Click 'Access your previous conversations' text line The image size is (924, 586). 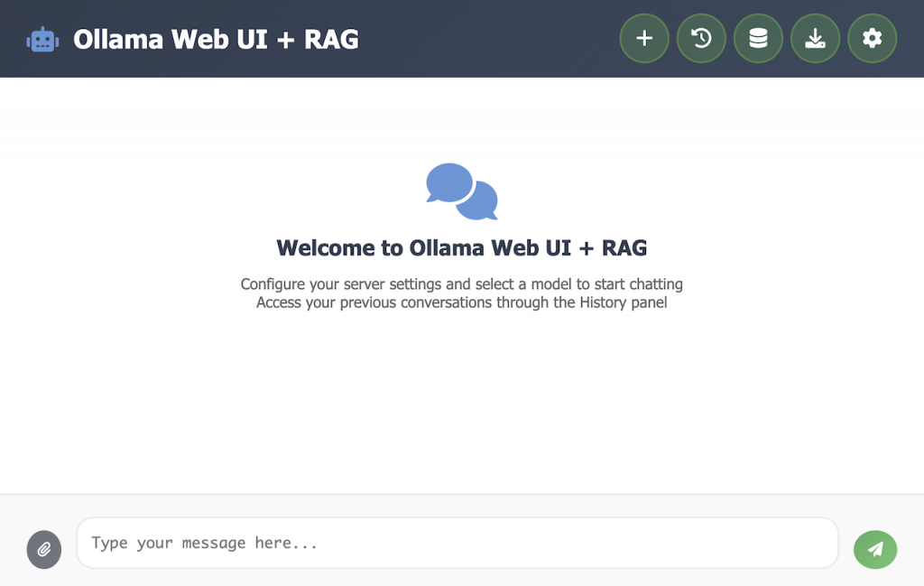pyautogui.click(x=461, y=302)
